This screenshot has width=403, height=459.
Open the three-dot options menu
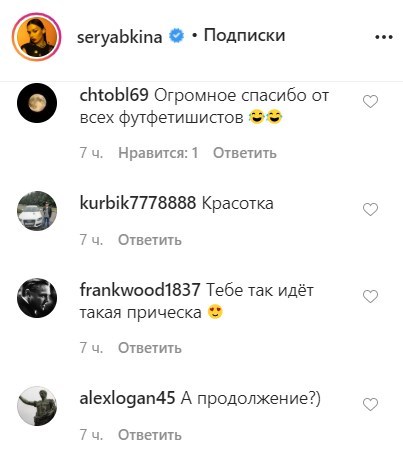[384, 37]
